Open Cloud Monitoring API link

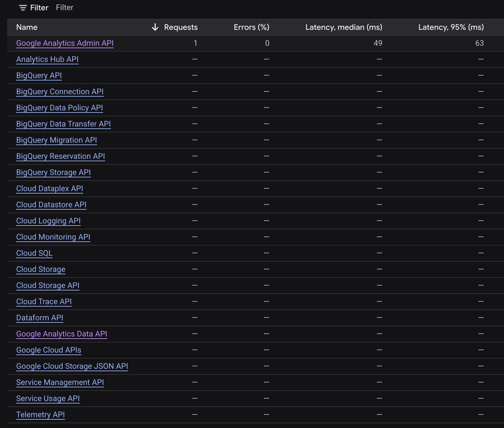click(53, 237)
